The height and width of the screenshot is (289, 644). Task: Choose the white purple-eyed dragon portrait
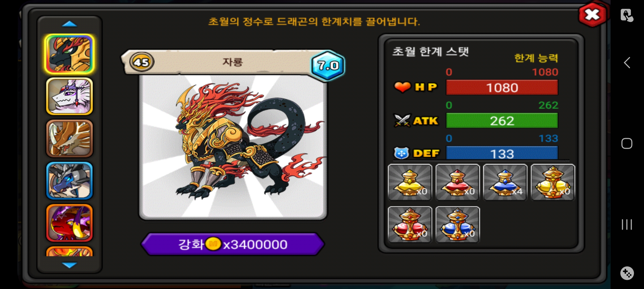[70, 96]
